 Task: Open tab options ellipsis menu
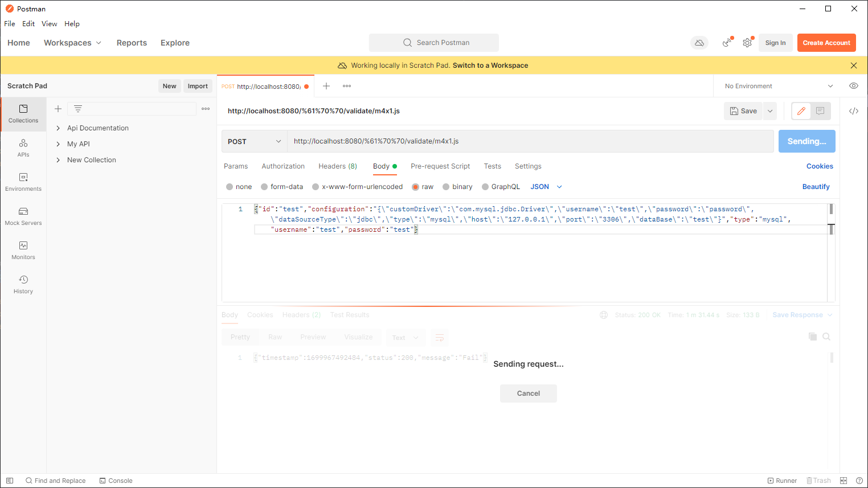[347, 86]
